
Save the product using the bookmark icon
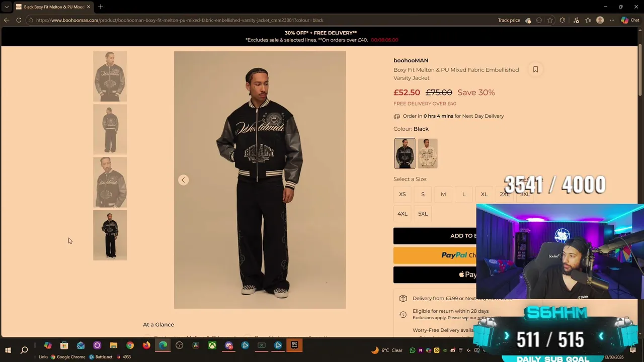(535, 69)
